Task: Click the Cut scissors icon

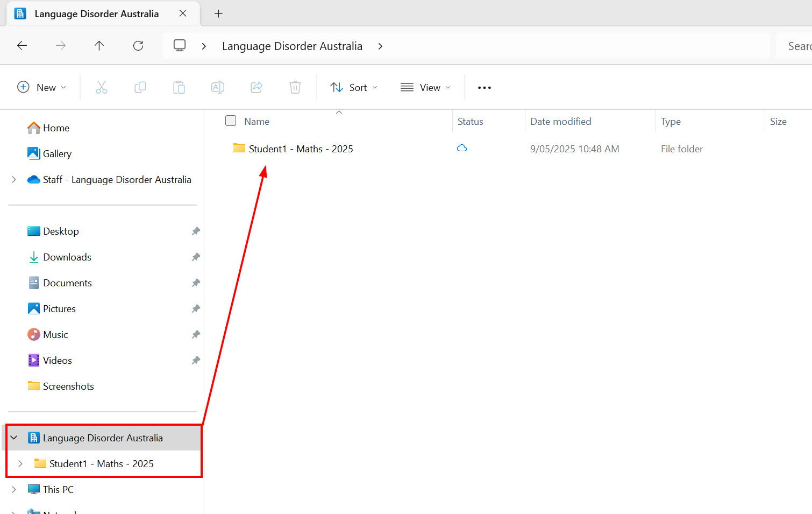Action: click(102, 87)
